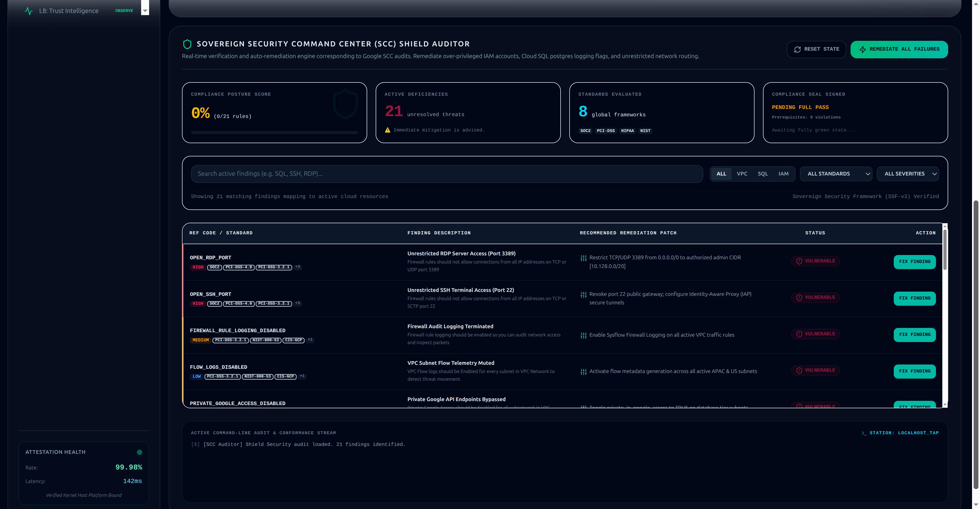Click the PENDING FULL PASS seal status
This screenshot has width=980, height=509.
800,108
